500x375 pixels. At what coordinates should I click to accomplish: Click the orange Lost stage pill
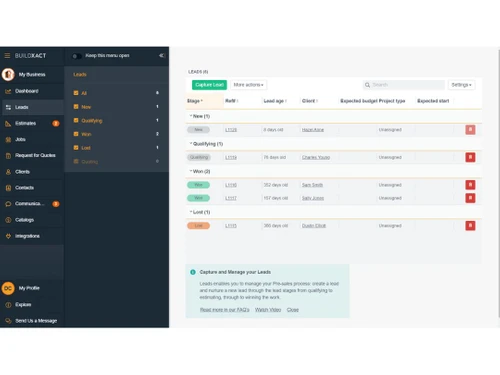click(x=198, y=226)
